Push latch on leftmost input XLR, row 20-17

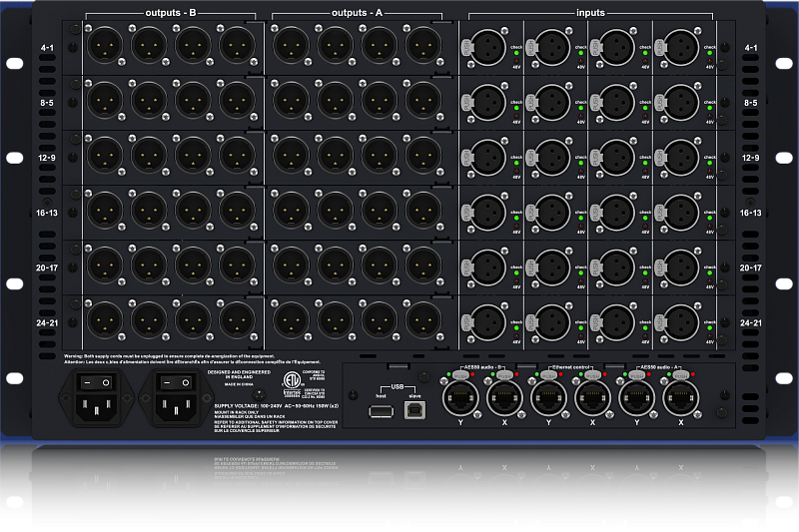[466, 267]
